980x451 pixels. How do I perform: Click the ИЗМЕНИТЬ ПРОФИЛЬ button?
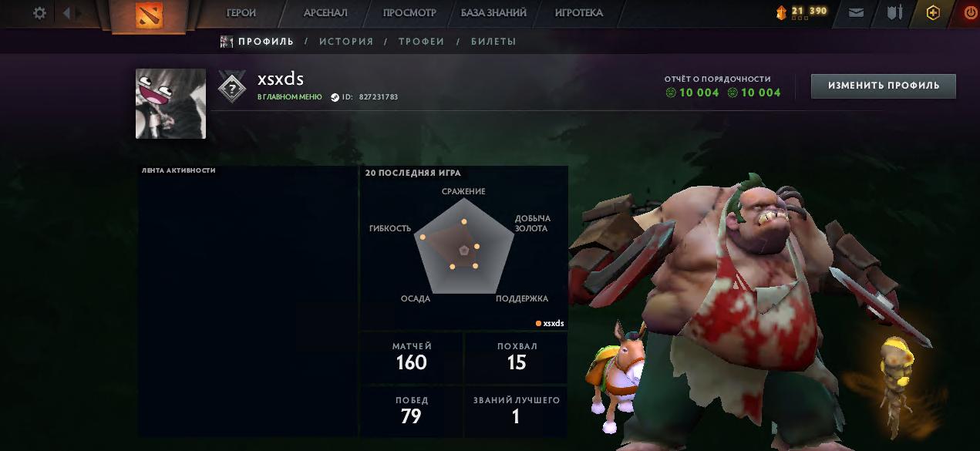pyautogui.click(x=884, y=86)
